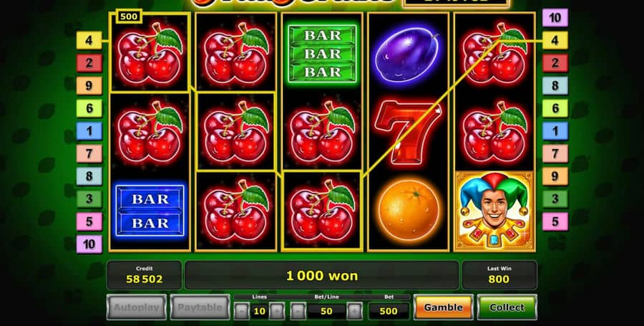Click the green triple BAR symbol
644x326 pixels.
pyautogui.click(x=323, y=54)
